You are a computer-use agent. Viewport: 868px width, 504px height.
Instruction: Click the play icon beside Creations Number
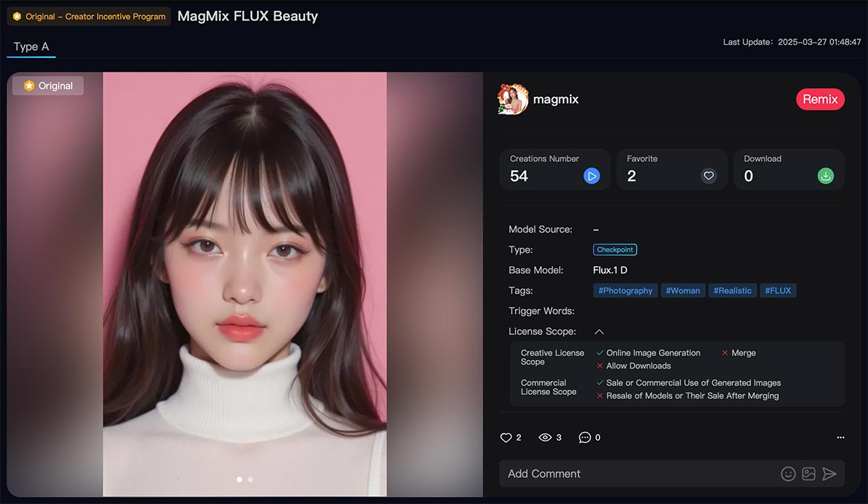tap(591, 175)
